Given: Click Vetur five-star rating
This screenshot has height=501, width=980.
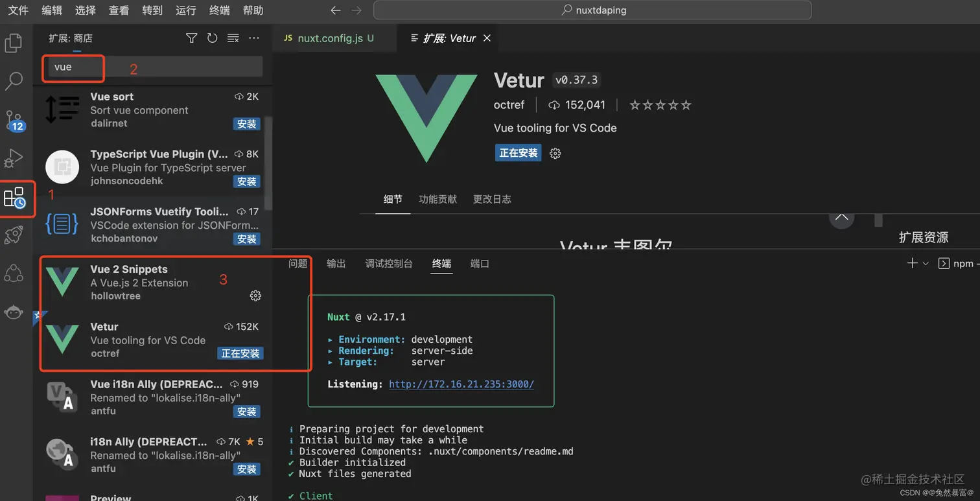Looking at the screenshot, I should tap(660, 105).
